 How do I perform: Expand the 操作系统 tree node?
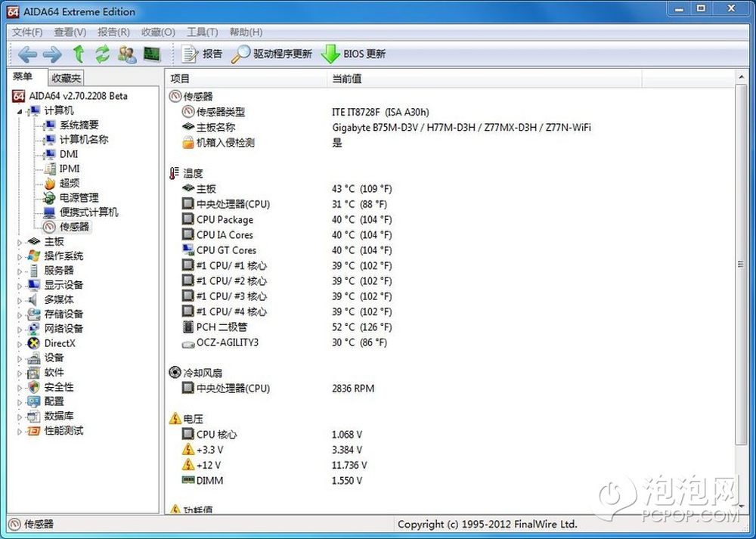[20, 256]
